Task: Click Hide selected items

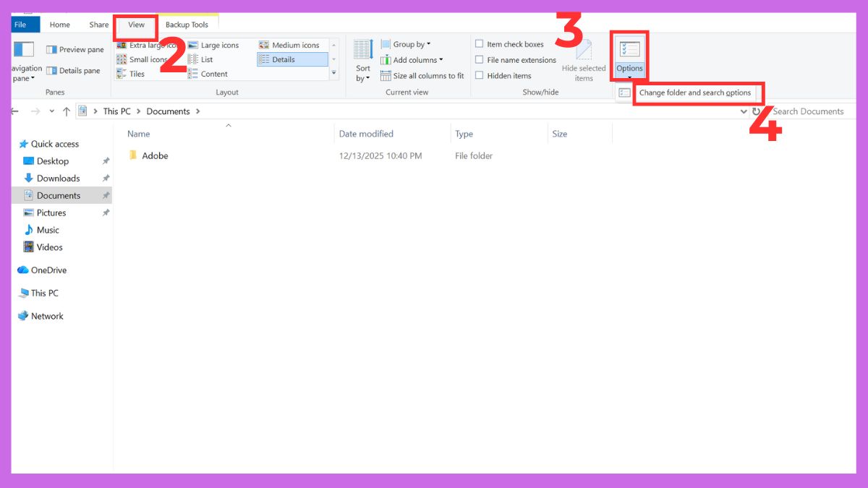Action: tap(583, 64)
